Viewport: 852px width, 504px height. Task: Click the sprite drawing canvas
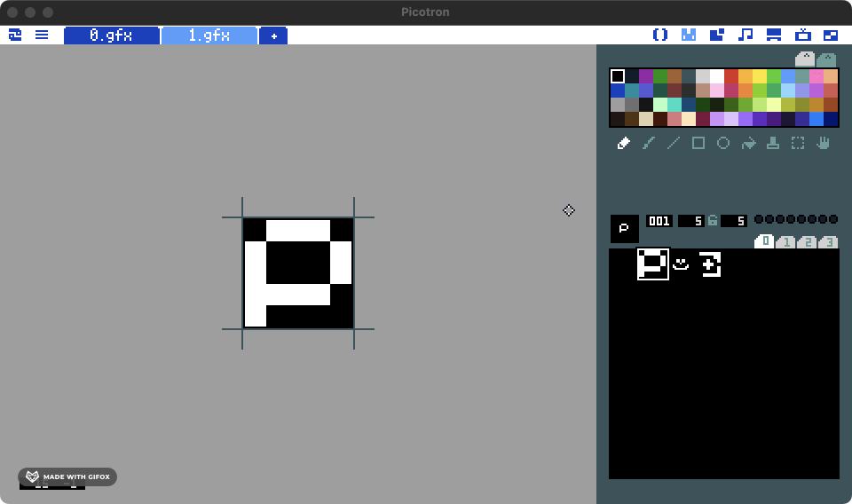point(298,273)
